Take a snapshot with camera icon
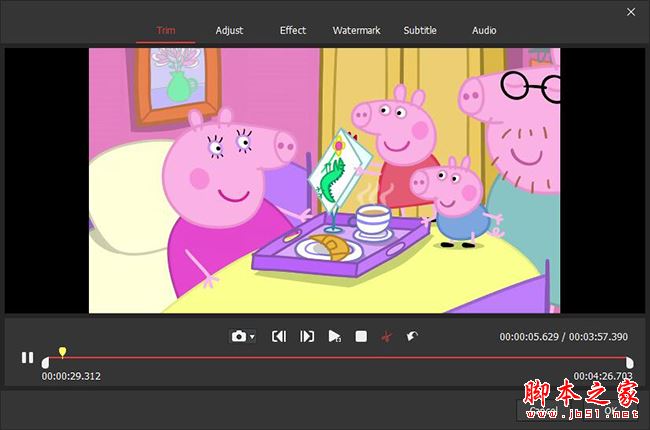650x430 pixels. point(239,336)
